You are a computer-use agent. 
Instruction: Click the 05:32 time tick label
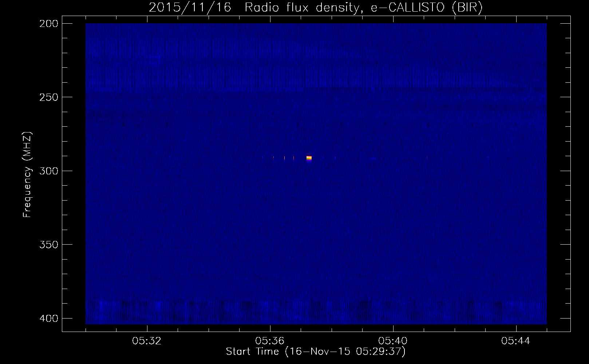147,341
